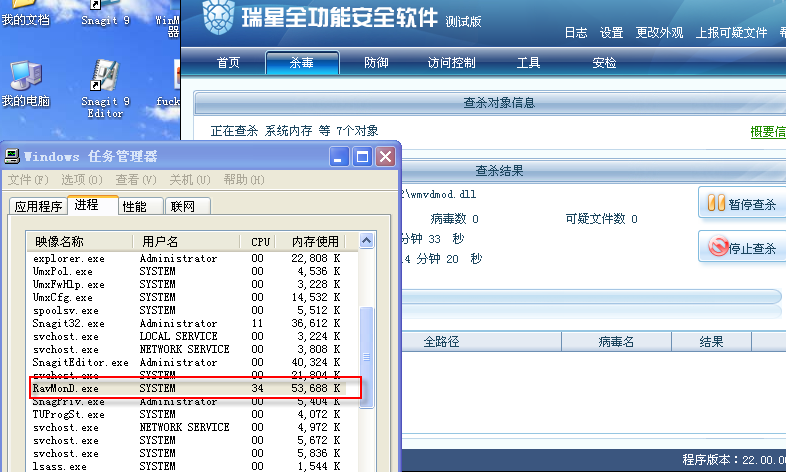Open the 我的电脑 desktop icon
The width and height of the screenshot is (786, 472).
pos(26,84)
